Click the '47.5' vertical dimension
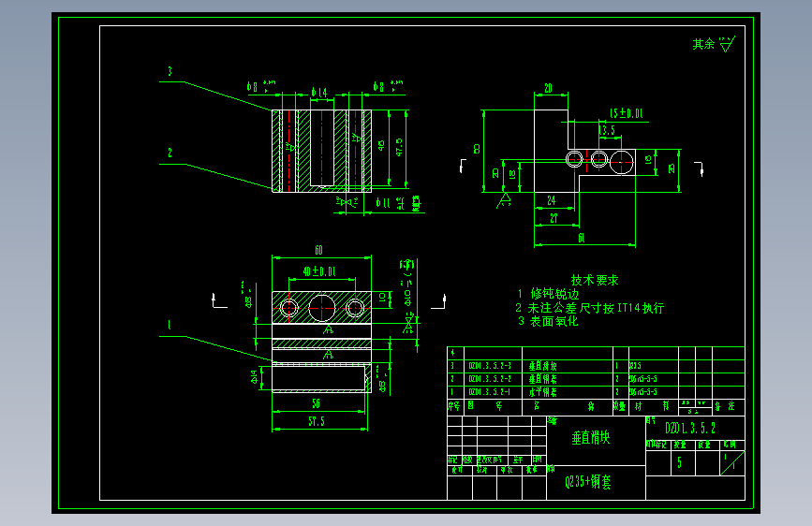 [399, 147]
